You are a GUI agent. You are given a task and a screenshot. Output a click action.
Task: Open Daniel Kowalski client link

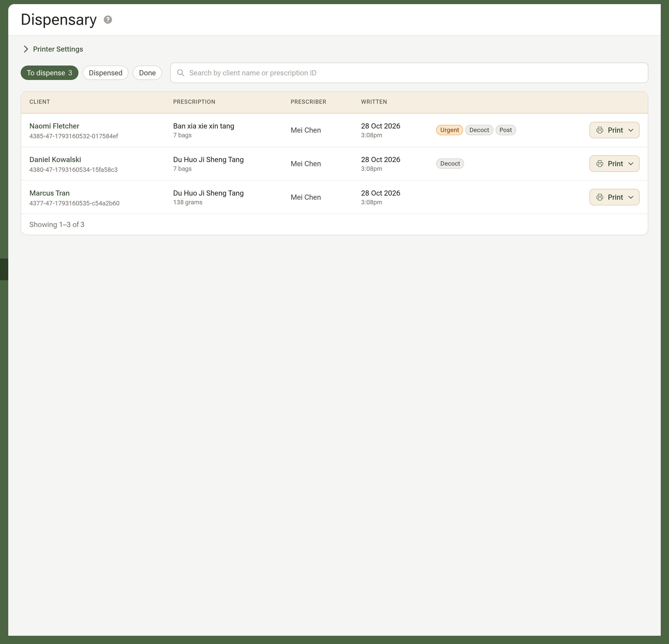(x=55, y=159)
